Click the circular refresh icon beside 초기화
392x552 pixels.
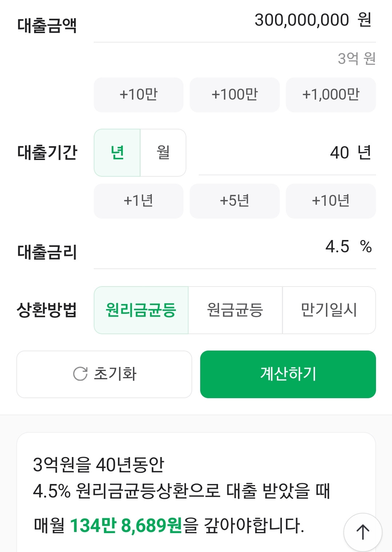tap(80, 374)
